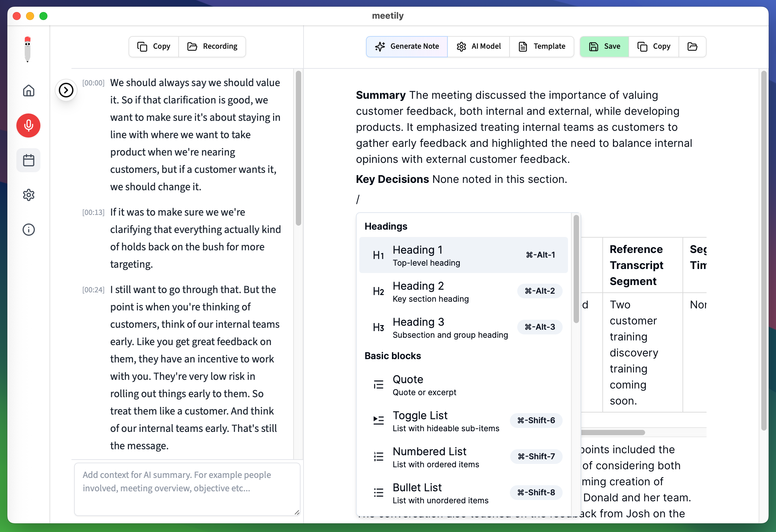
Task: Start recording with the red microphone button
Action: coord(28,125)
